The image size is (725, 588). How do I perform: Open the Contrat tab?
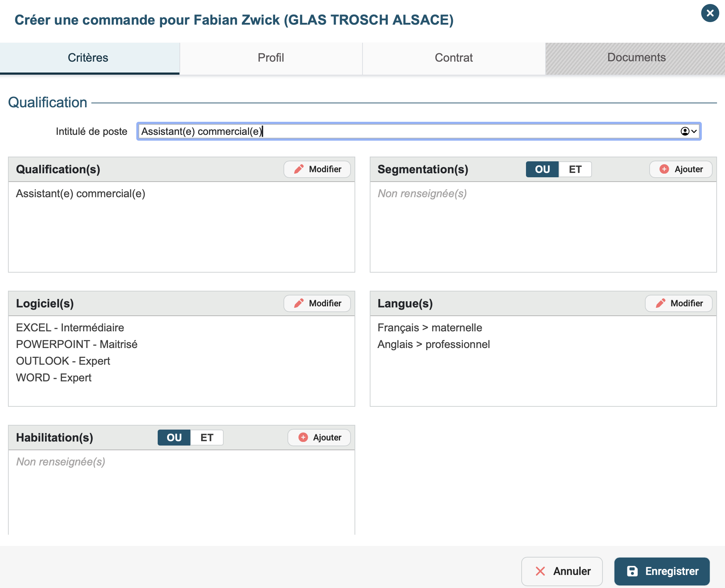[453, 58]
